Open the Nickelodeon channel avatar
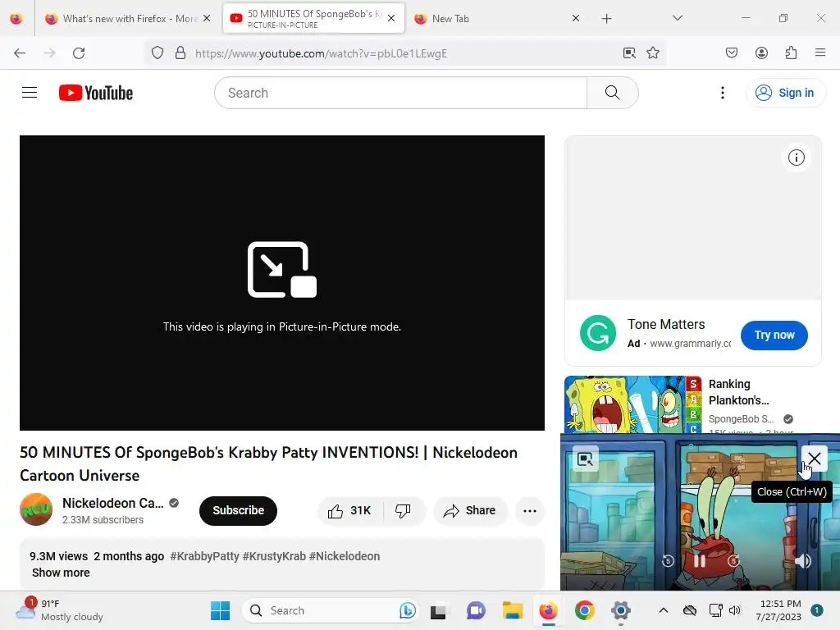Screen dimensions: 840x630 [36, 509]
